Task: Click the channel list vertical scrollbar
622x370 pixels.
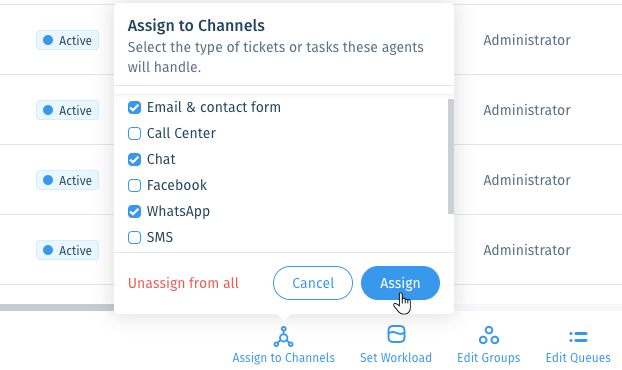Action: (x=451, y=157)
